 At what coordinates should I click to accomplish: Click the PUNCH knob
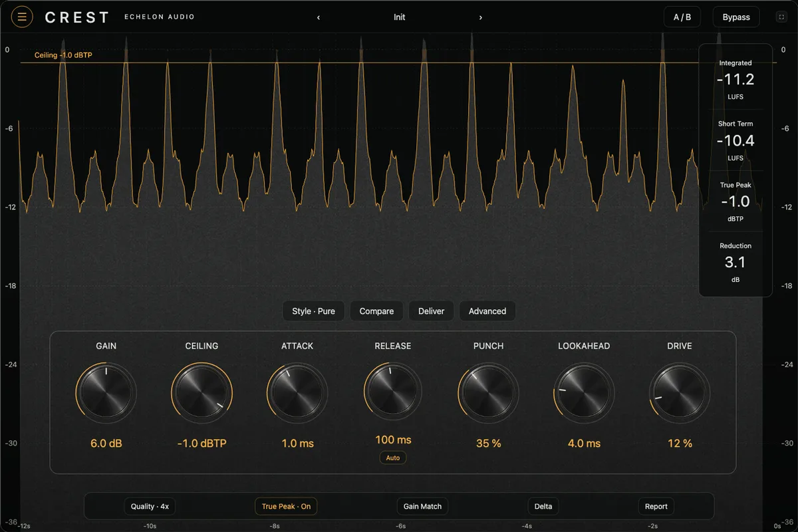(489, 392)
